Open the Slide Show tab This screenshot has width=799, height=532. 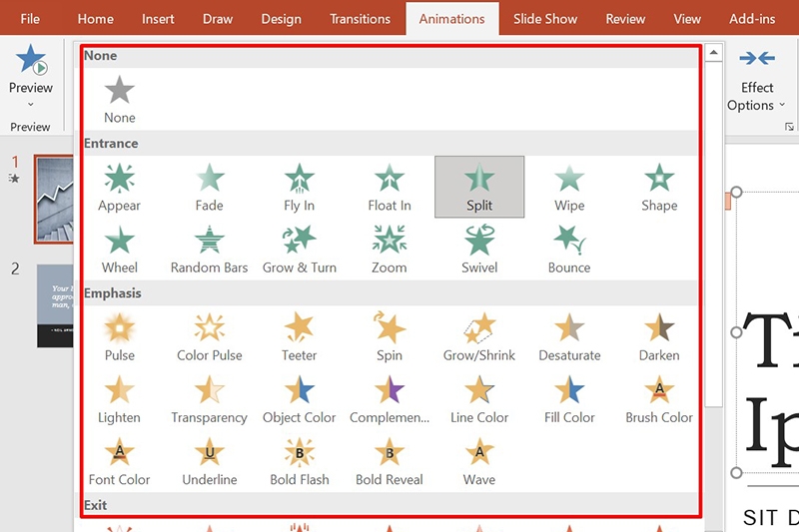[545, 19]
